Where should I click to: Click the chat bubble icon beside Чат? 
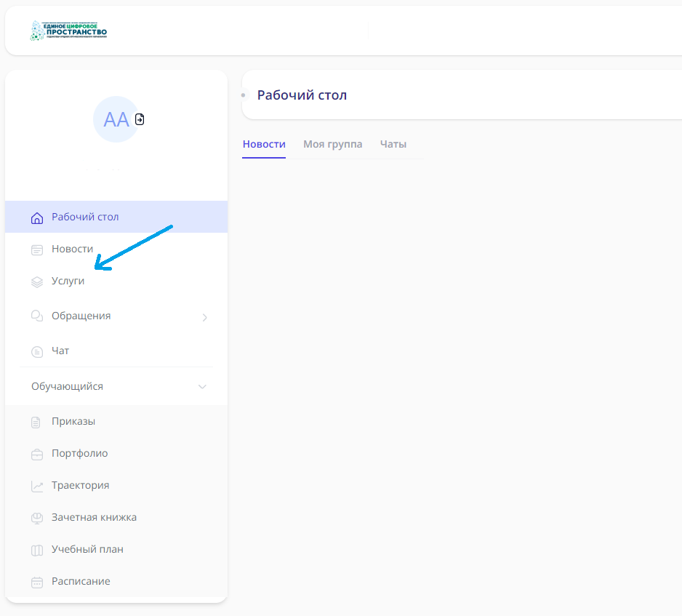tap(37, 351)
